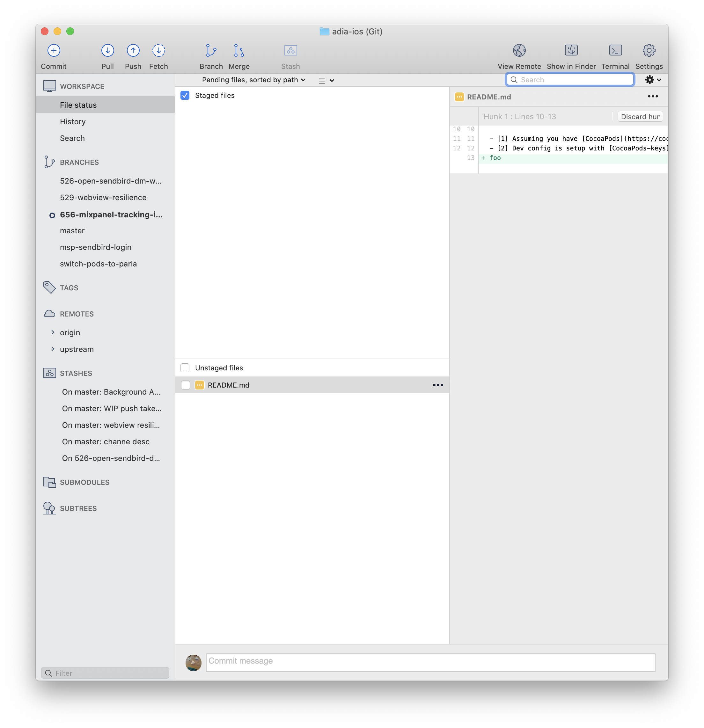Create a new branch with Branch icon

(x=211, y=50)
